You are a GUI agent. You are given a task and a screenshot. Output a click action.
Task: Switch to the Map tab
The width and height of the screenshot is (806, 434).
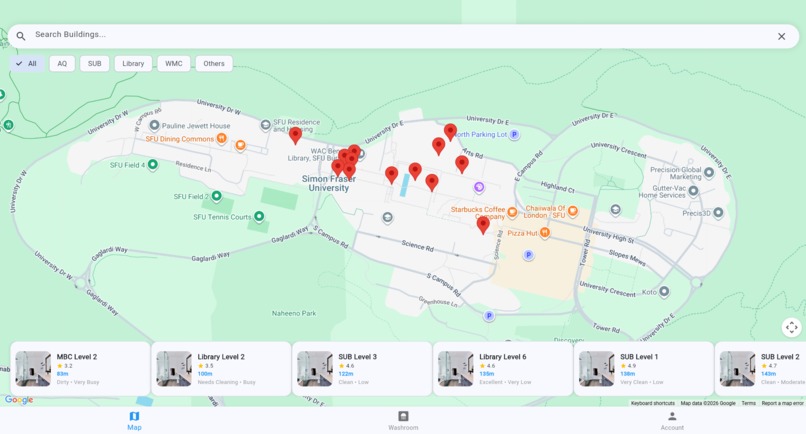[134, 421]
